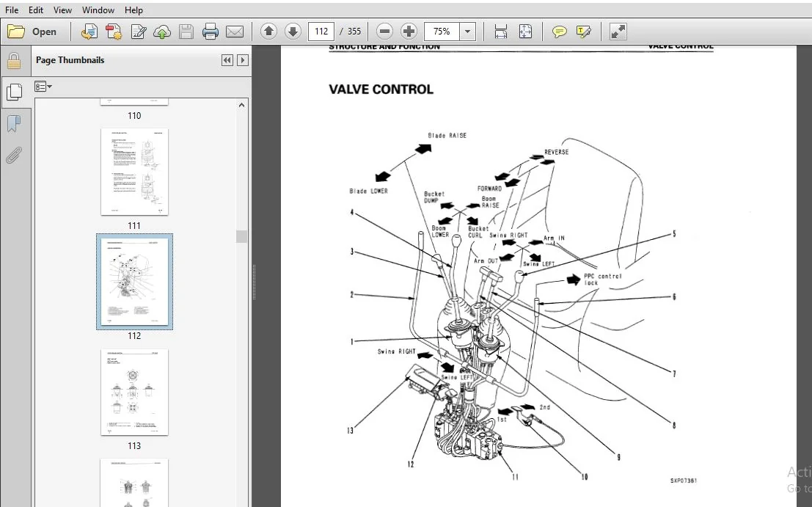
Task: Select the page 112 thumbnail
Action: pos(134,281)
